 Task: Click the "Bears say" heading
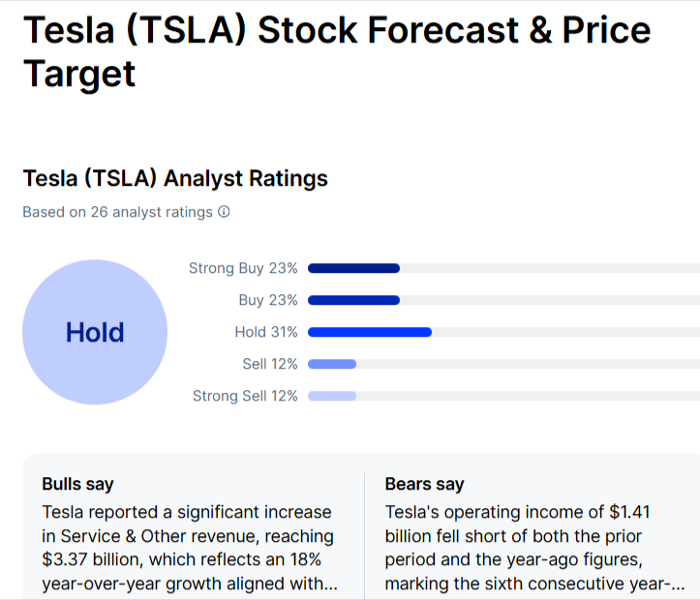point(424,484)
